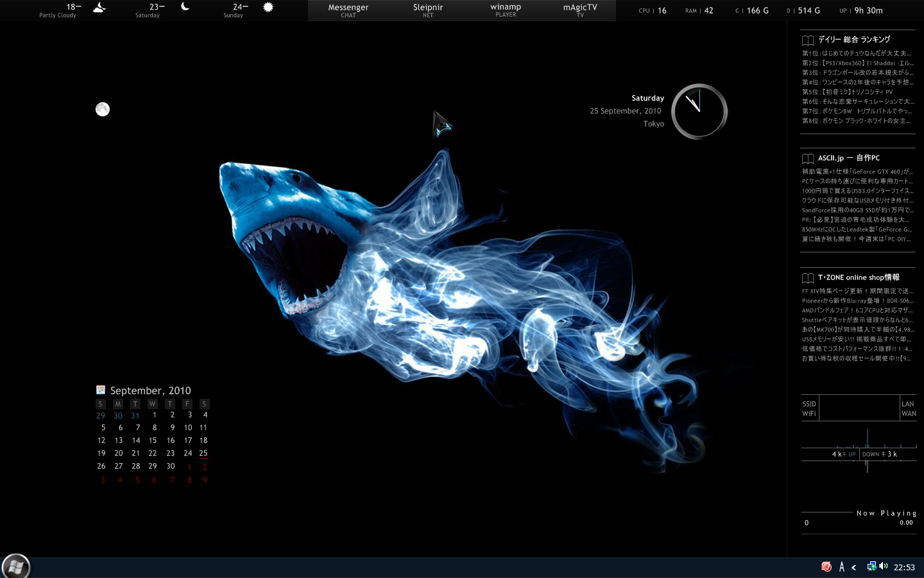Click the volume speaker tray icon
924x578 pixels.
coord(884,566)
